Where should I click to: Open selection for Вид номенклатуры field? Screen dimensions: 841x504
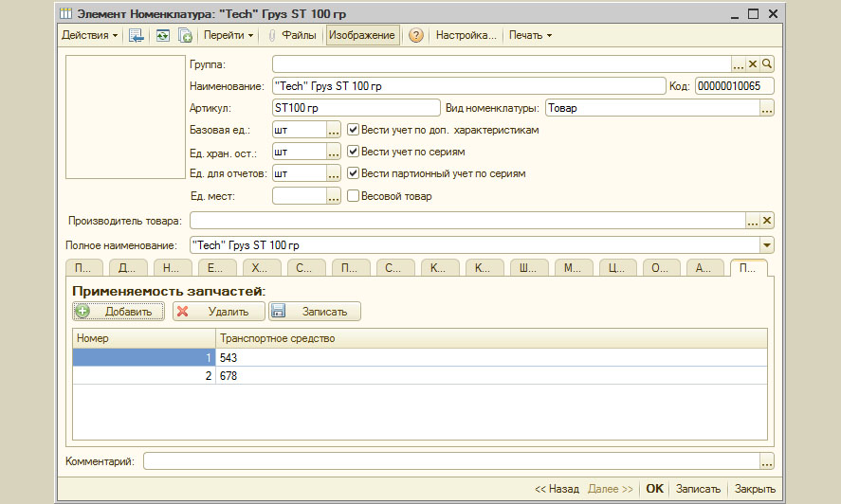tap(767, 108)
